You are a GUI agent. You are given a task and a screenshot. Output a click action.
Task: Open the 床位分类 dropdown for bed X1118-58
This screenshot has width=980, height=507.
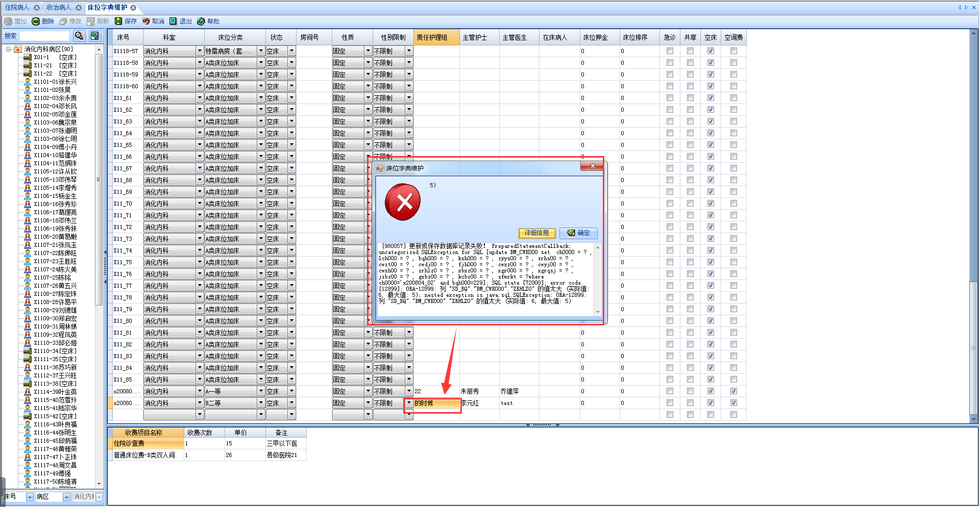point(261,63)
